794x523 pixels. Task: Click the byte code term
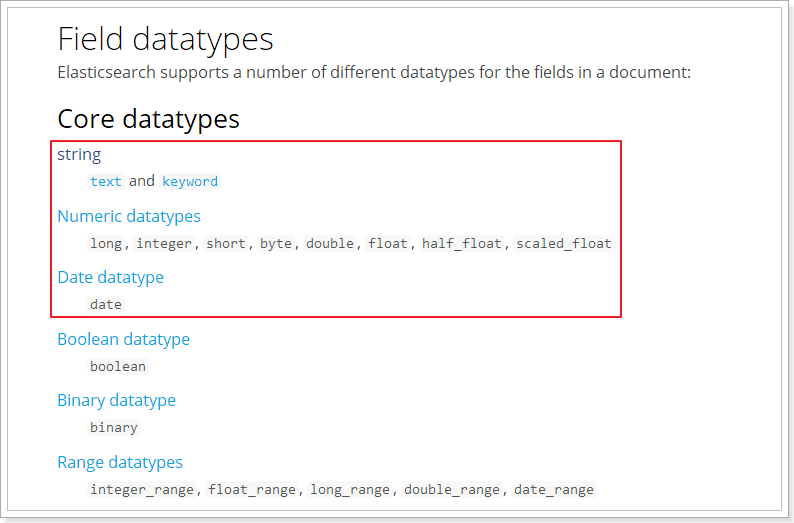point(276,244)
